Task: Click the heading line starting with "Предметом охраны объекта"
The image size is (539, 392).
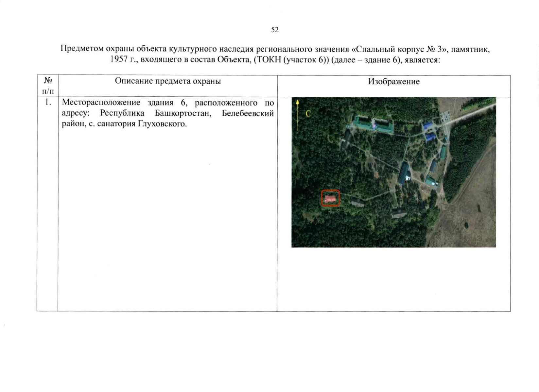Action: (275, 49)
